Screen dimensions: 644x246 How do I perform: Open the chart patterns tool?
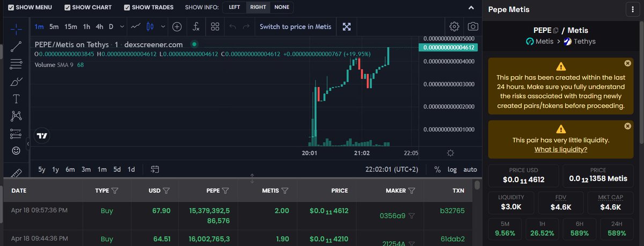click(16, 116)
